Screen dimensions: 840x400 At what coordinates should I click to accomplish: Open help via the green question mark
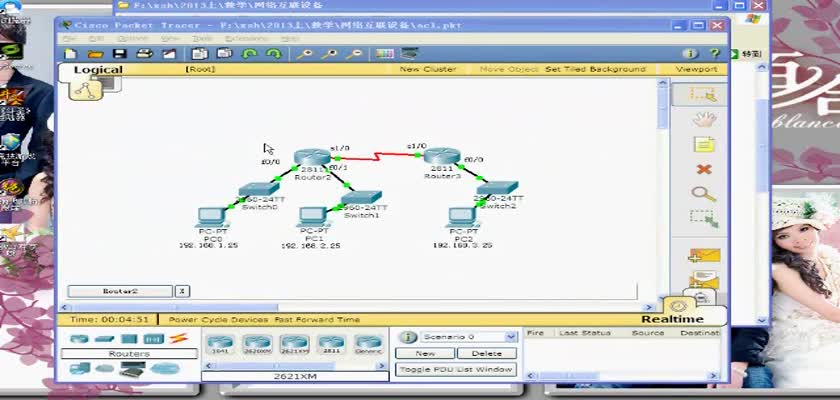point(715,54)
